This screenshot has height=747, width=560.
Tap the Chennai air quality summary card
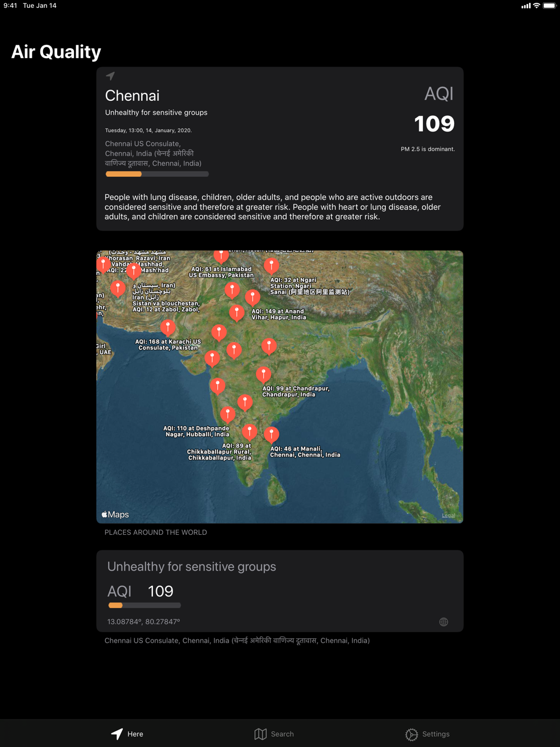click(x=280, y=148)
